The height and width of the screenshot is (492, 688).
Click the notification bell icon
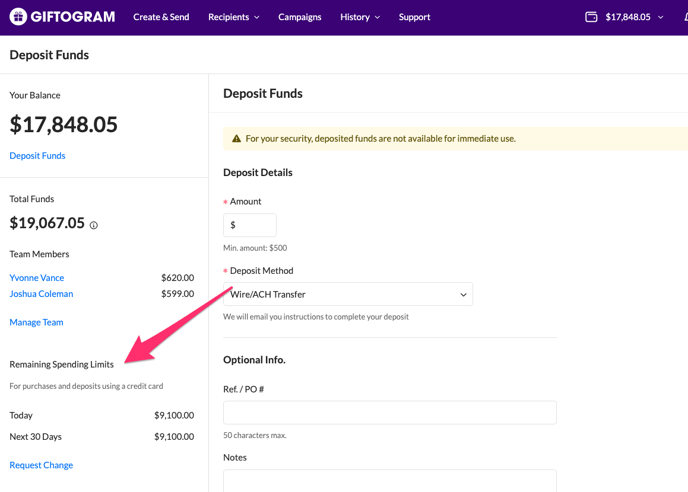685,17
